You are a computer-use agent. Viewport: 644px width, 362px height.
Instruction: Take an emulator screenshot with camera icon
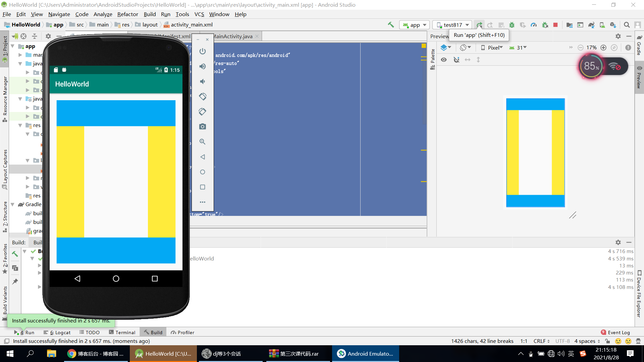tap(202, 126)
